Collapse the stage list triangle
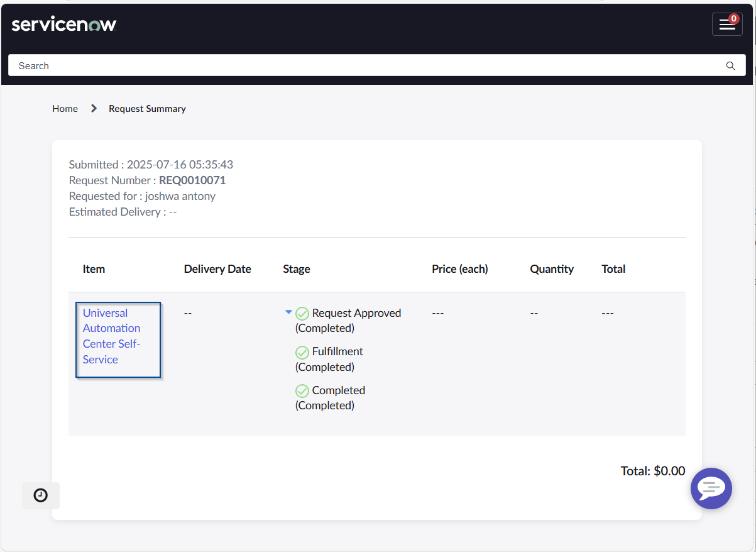The height and width of the screenshot is (552, 756). [x=288, y=312]
